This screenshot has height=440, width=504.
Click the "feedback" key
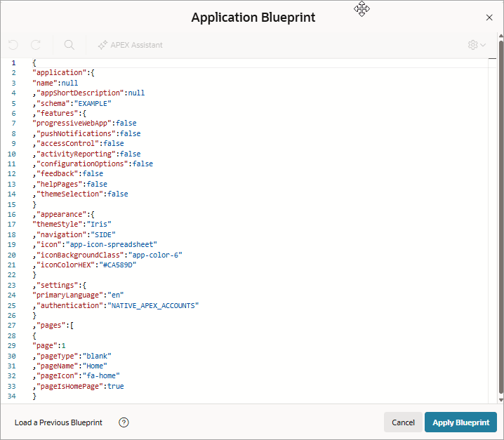pyautogui.click(x=58, y=173)
